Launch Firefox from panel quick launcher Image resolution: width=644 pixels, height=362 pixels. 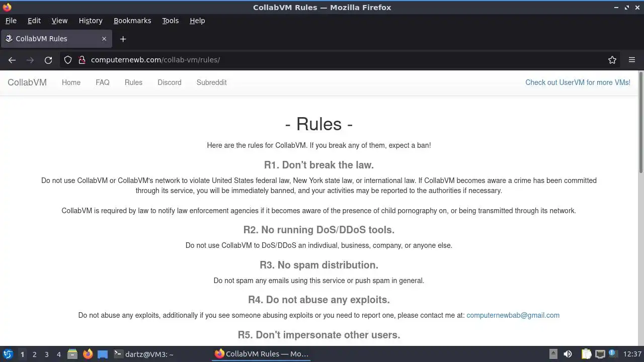pyautogui.click(x=88, y=354)
